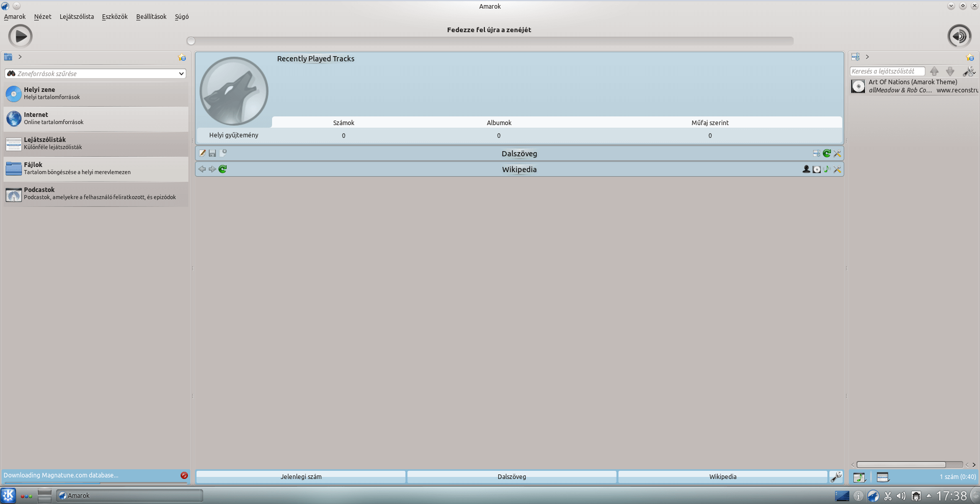Click the track progress slider
980x504 pixels.
pos(490,40)
